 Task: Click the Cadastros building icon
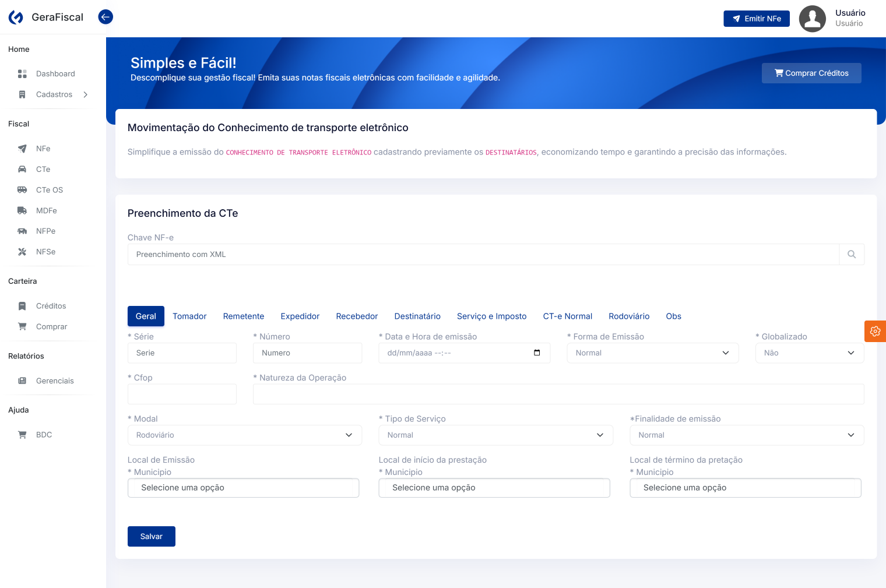(x=22, y=94)
